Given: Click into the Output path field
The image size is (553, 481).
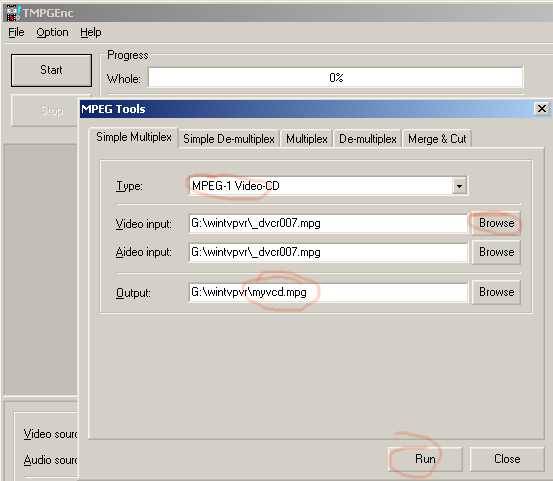Looking at the screenshot, I should click(x=328, y=292).
